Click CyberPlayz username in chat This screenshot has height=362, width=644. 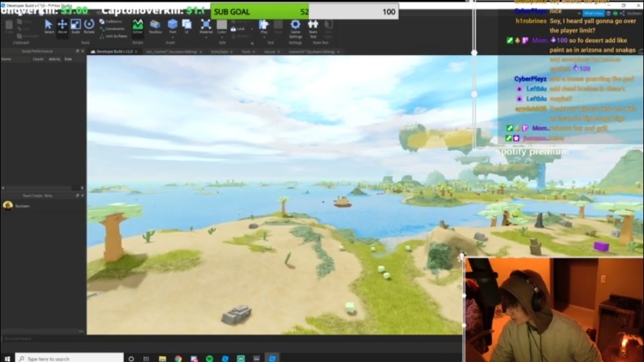point(530,79)
